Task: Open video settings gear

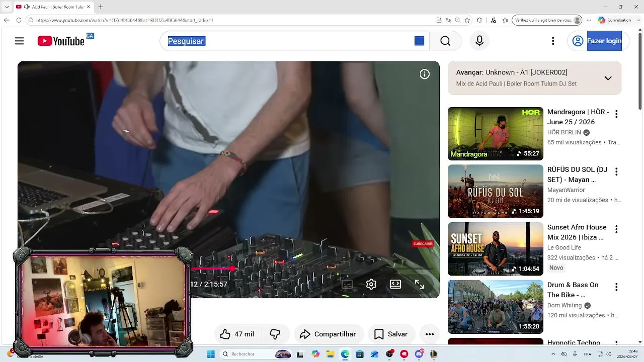Action: pyautogui.click(x=371, y=284)
